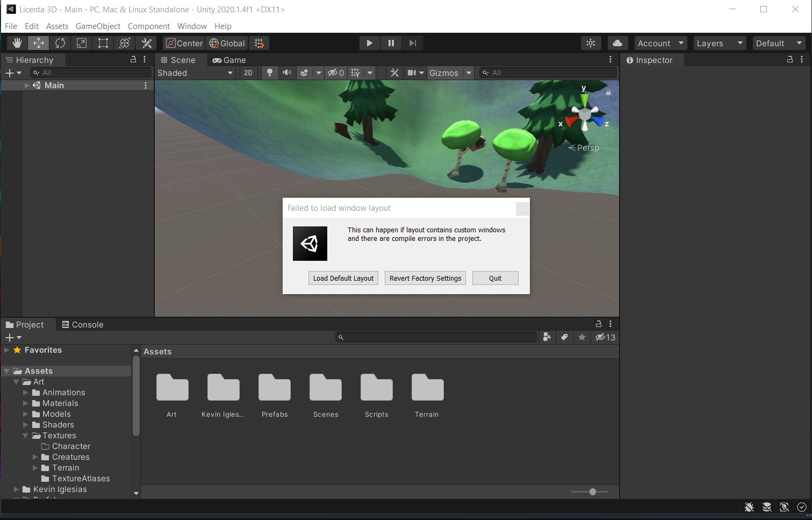Select the Transform tool
This screenshot has width=812, height=520.
[x=125, y=43]
